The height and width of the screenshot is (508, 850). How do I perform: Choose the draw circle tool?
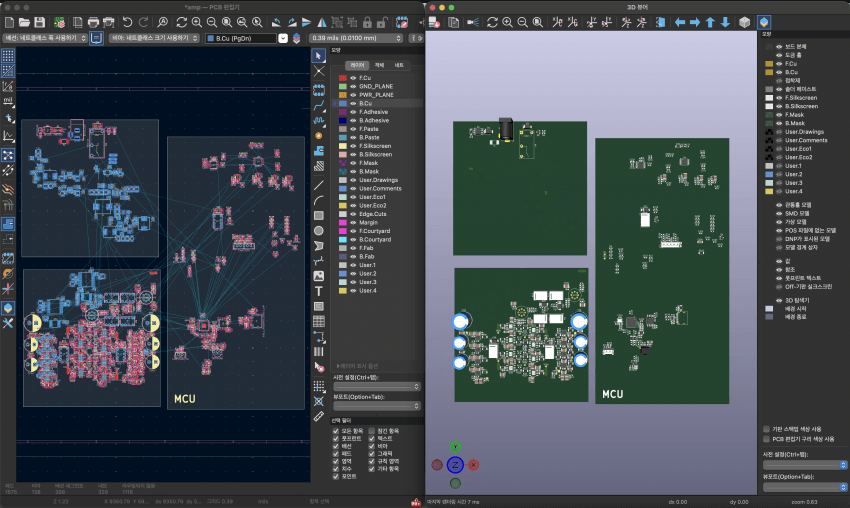pyautogui.click(x=319, y=230)
